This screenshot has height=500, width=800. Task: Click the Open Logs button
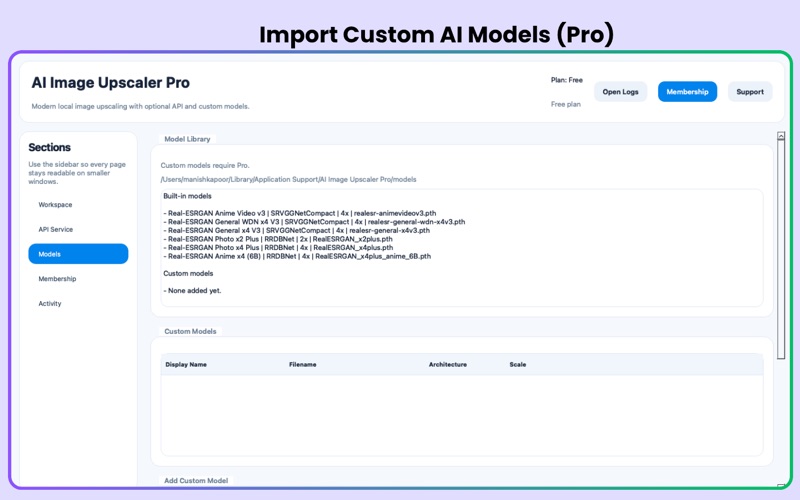pyautogui.click(x=620, y=92)
